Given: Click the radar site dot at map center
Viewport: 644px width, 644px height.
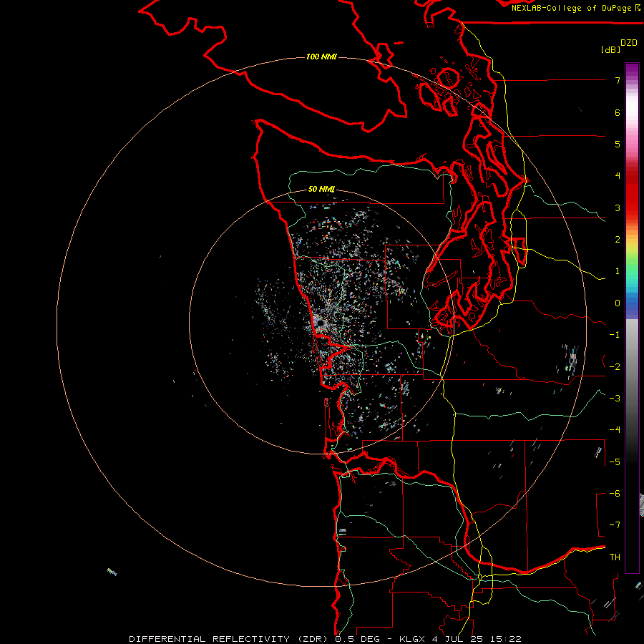Looking at the screenshot, I should [x=320, y=323].
